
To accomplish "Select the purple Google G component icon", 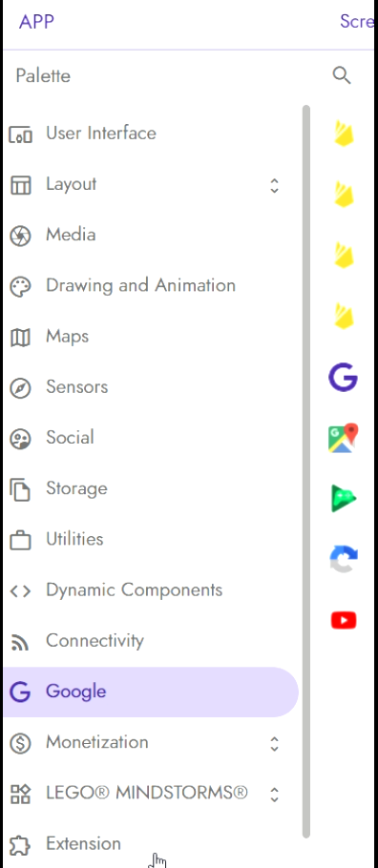I will (x=343, y=378).
